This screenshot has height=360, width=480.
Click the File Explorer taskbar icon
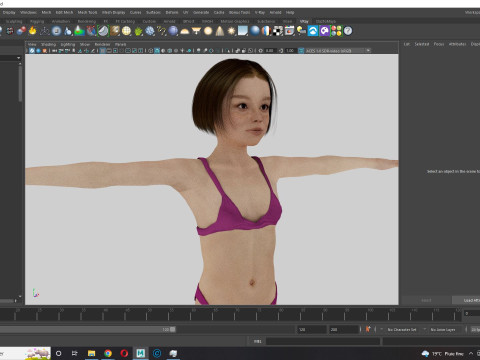click(x=91, y=353)
